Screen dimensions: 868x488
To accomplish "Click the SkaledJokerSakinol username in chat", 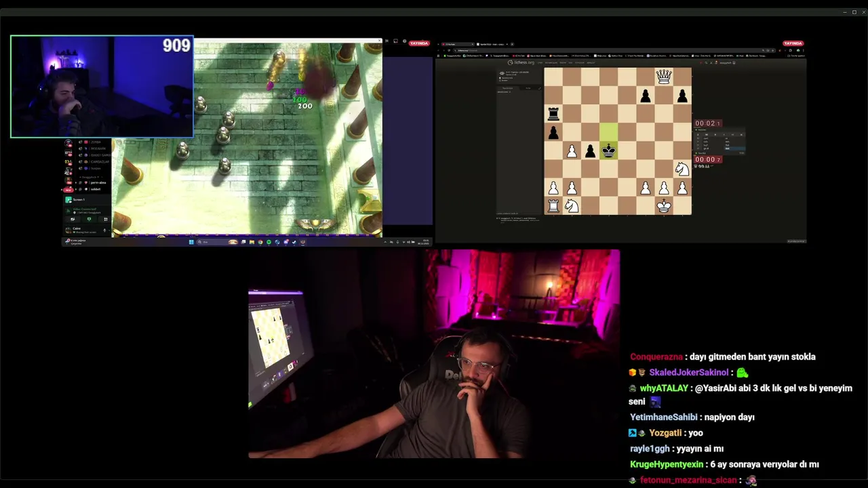I will pyautogui.click(x=688, y=372).
